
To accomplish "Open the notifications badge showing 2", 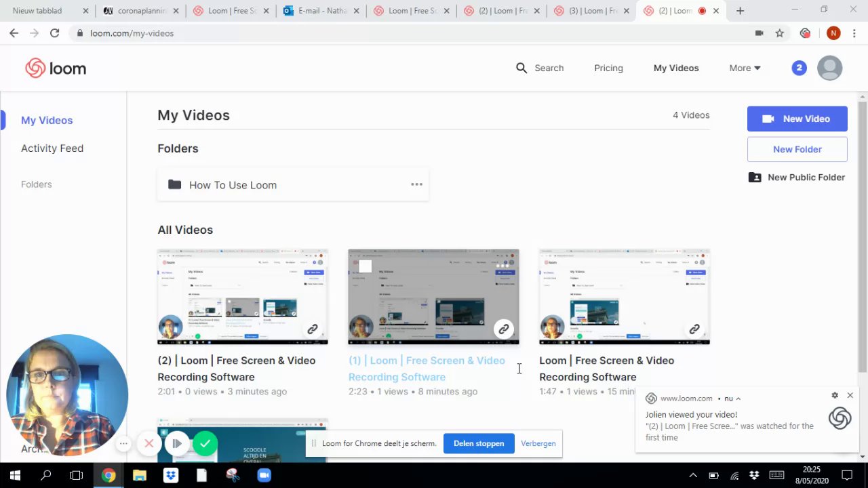I will coord(800,68).
